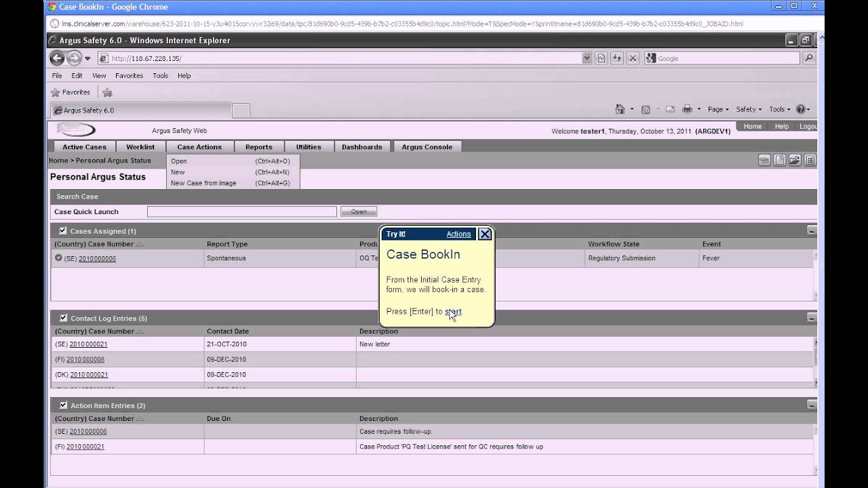Toggle the Contact Log Entries checkbox
The image size is (868, 488).
(63, 317)
